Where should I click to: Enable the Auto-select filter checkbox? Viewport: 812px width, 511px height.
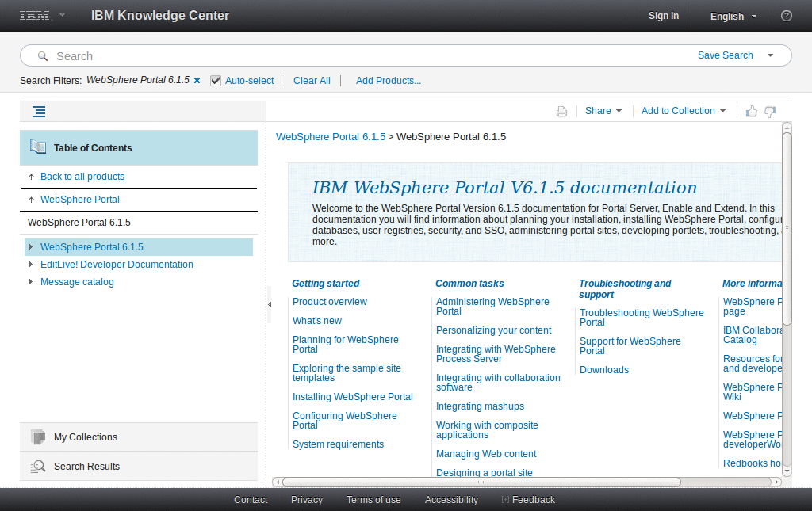216,80
